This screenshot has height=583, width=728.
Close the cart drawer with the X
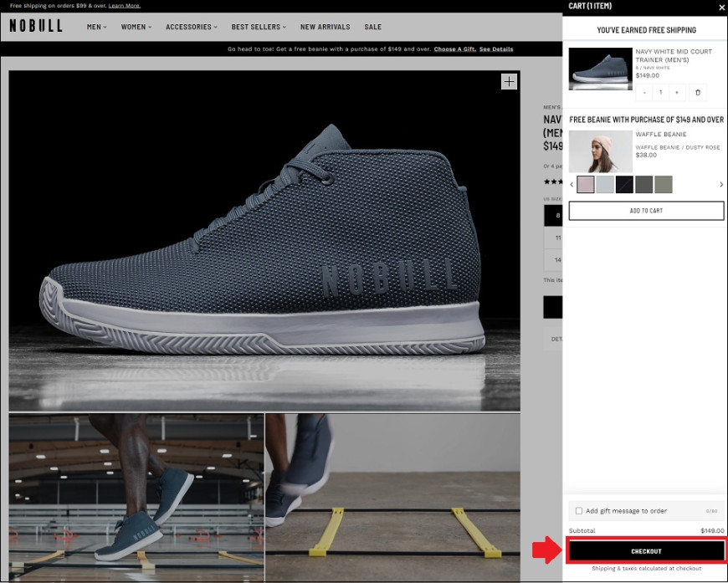[722, 7]
